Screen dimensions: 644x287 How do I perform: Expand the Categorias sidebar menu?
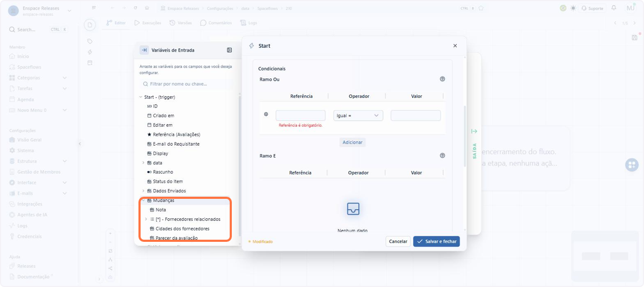[x=64, y=78]
